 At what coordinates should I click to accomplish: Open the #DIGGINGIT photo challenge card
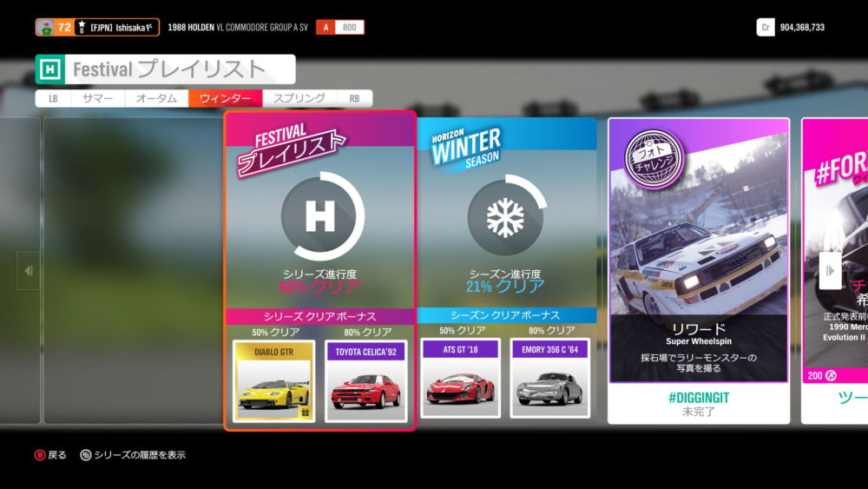pyautogui.click(x=699, y=269)
